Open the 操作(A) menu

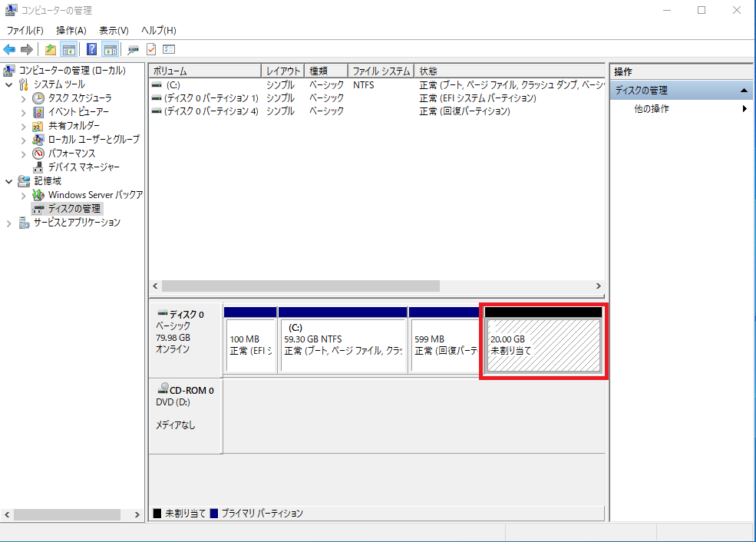point(71,31)
